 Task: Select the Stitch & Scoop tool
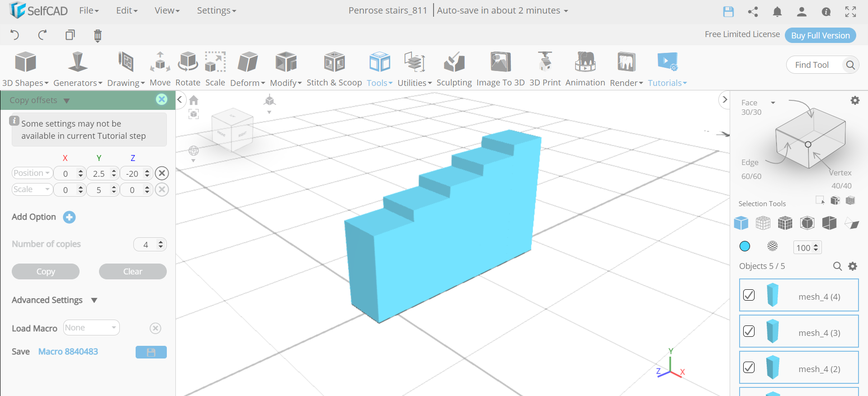coord(334,69)
